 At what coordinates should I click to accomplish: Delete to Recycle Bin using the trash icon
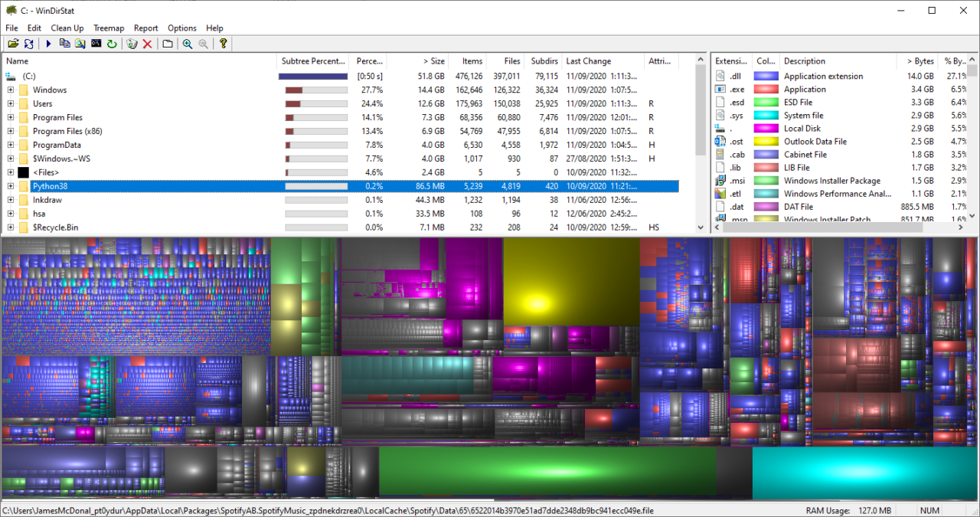point(132,44)
